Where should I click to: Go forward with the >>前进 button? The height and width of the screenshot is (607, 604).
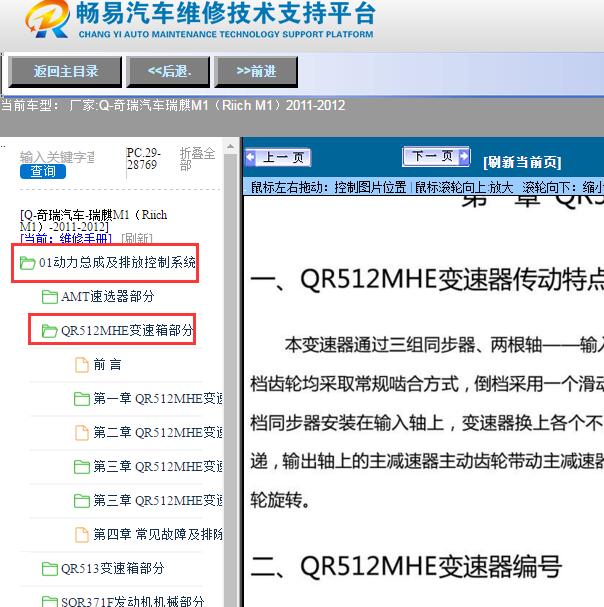[x=256, y=71]
